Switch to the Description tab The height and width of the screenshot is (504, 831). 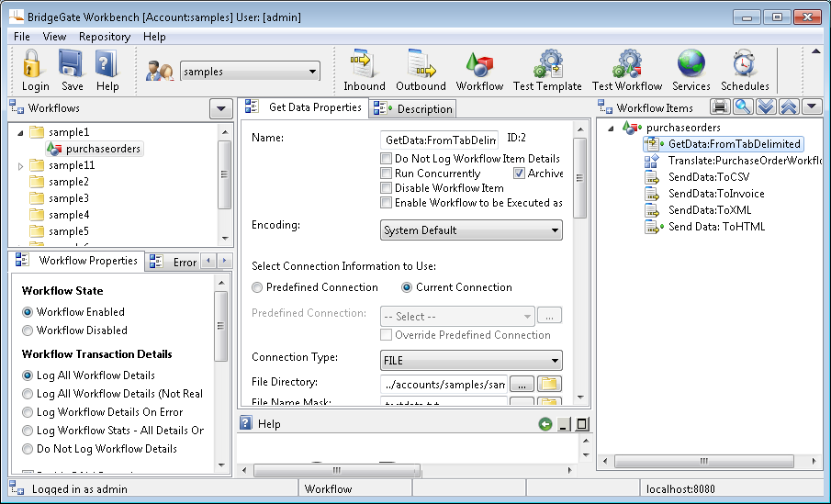click(413, 108)
